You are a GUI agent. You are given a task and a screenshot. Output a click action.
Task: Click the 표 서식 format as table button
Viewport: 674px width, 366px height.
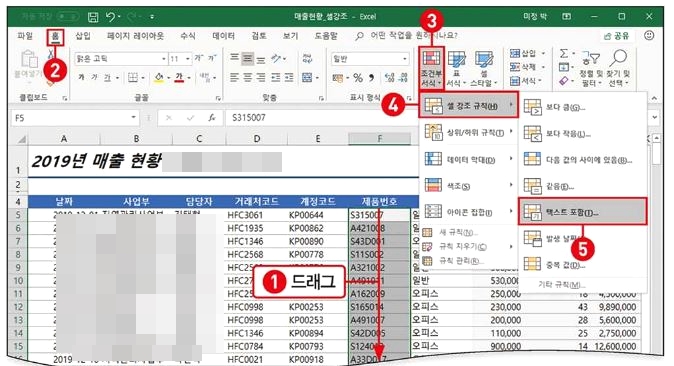456,68
